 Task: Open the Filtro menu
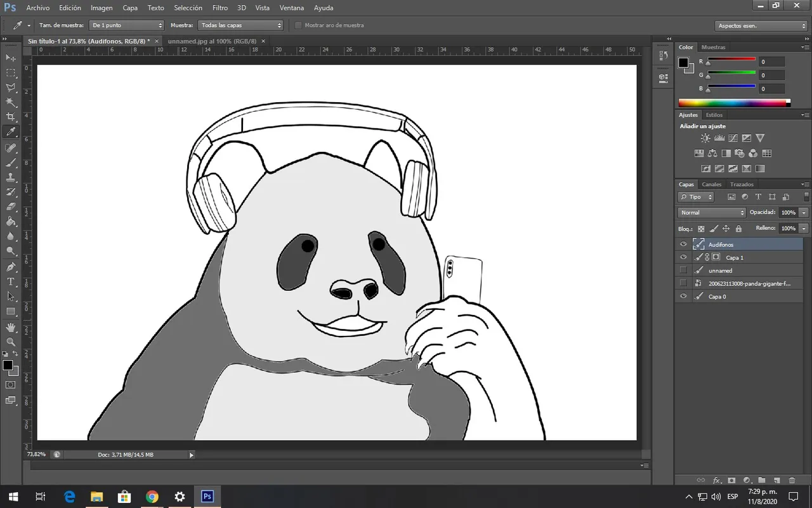click(220, 8)
